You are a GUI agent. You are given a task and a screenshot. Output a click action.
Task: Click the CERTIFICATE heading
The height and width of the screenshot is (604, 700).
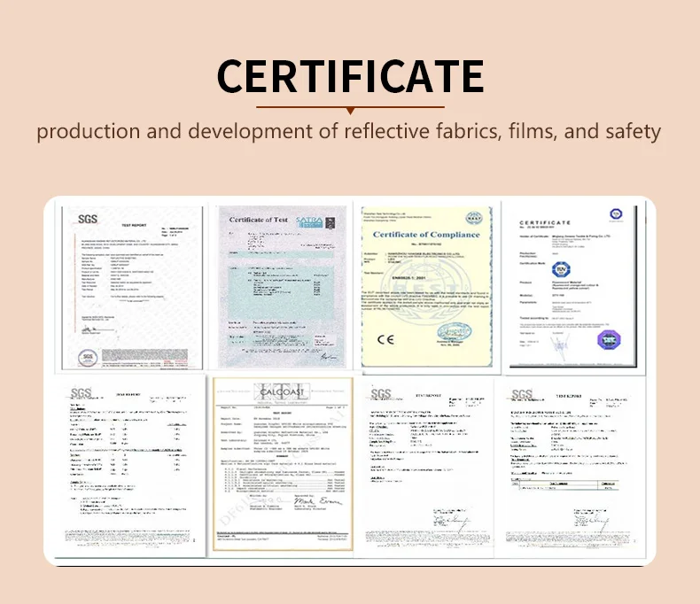pos(351,76)
